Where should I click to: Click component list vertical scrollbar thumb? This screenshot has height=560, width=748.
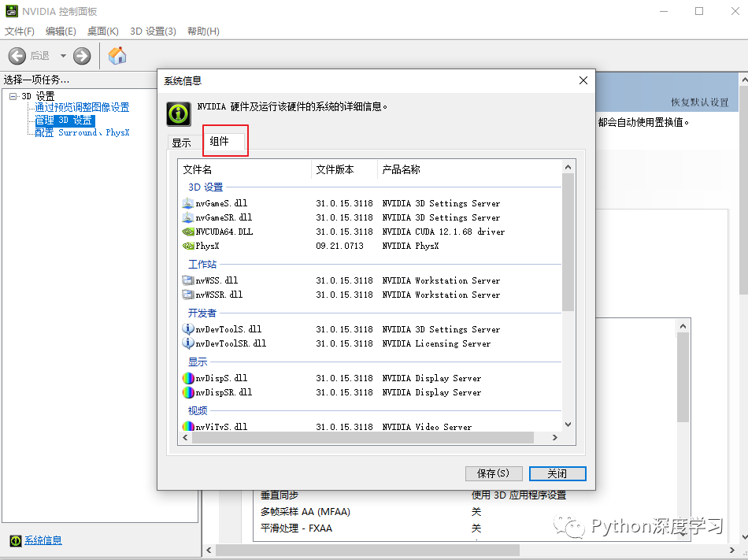click(x=568, y=243)
